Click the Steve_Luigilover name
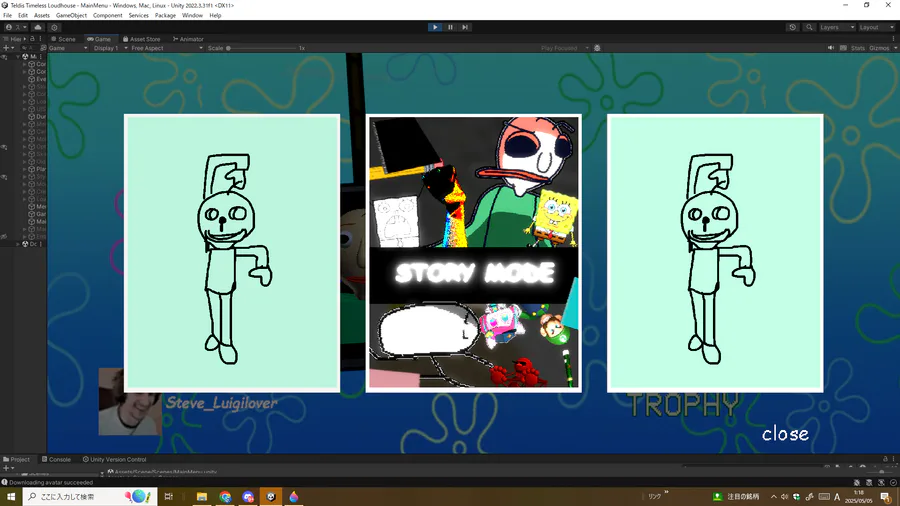The image size is (900, 506). (222, 403)
